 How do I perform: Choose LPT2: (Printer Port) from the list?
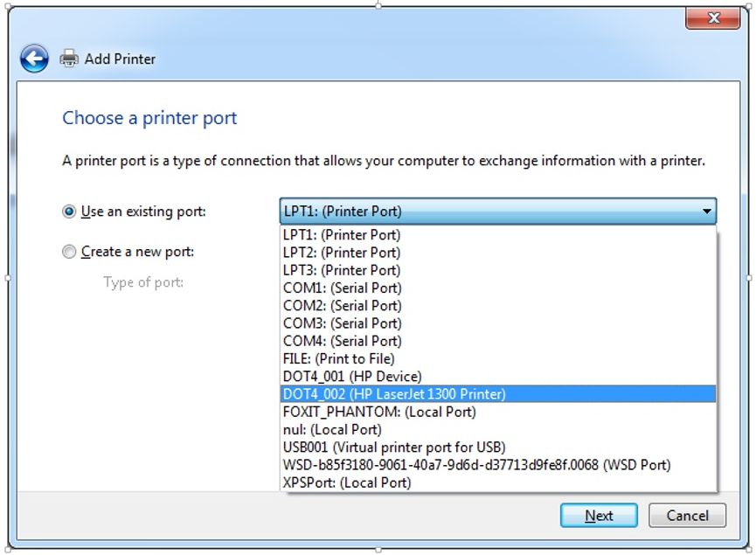tap(498, 253)
